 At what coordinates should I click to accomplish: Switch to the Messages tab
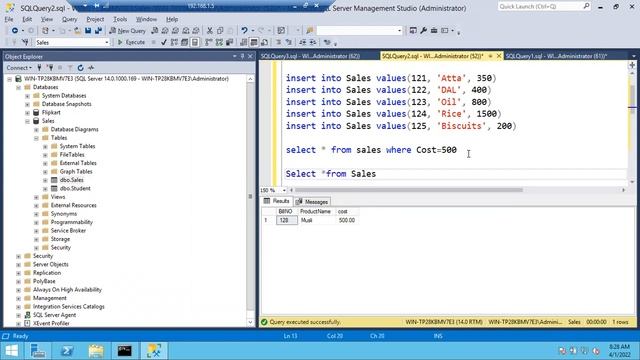tap(312, 202)
